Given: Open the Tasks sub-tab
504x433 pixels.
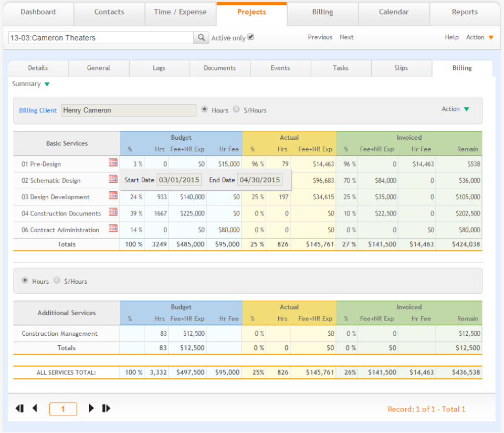Looking at the screenshot, I should [x=341, y=68].
